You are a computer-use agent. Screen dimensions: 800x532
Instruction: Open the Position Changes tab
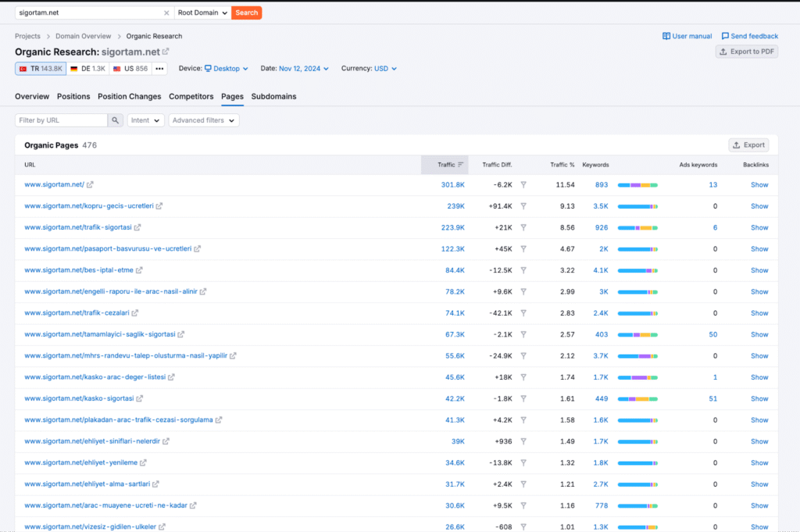click(129, 97)
